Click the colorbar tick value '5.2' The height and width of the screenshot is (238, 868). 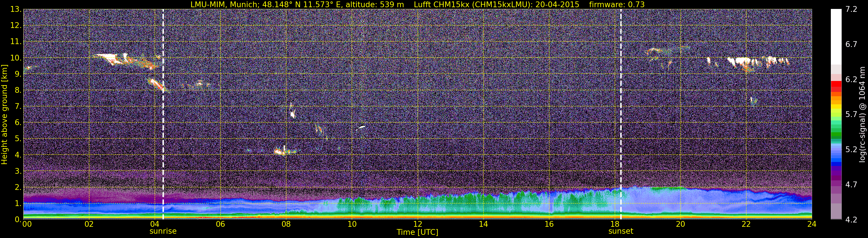tap(851, 150)
